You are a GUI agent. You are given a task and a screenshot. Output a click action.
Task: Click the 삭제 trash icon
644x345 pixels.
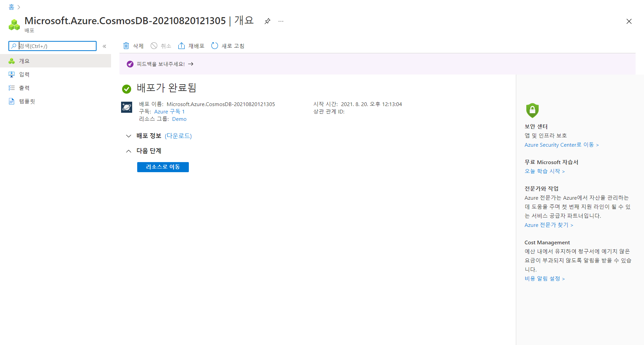(x=126, y=46)
